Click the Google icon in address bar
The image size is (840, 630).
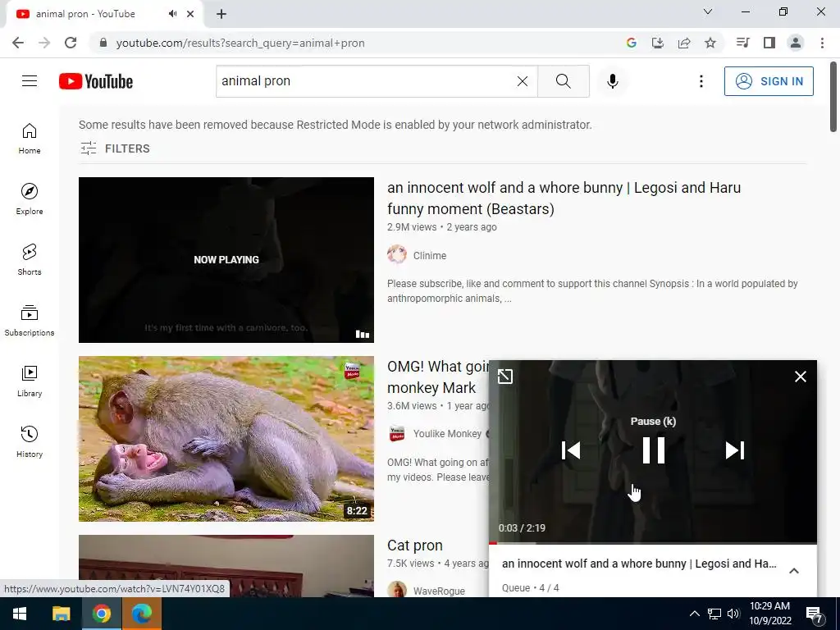click(631, 43)
